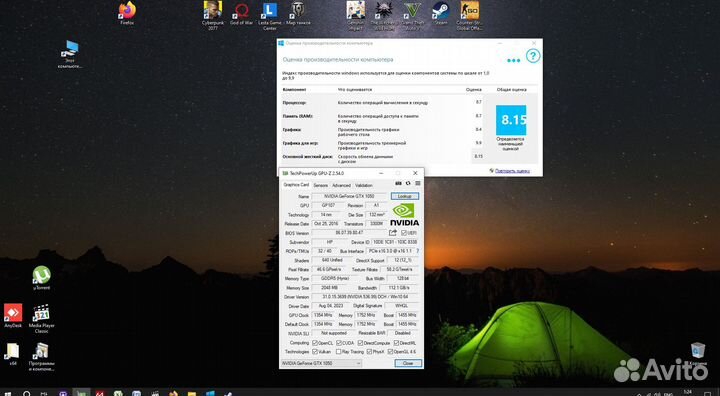Image resolution: width=720 pixels, height=396 pixels.
Task: Select the uTorrent desktop icon
Action: (x=41, y=278)
